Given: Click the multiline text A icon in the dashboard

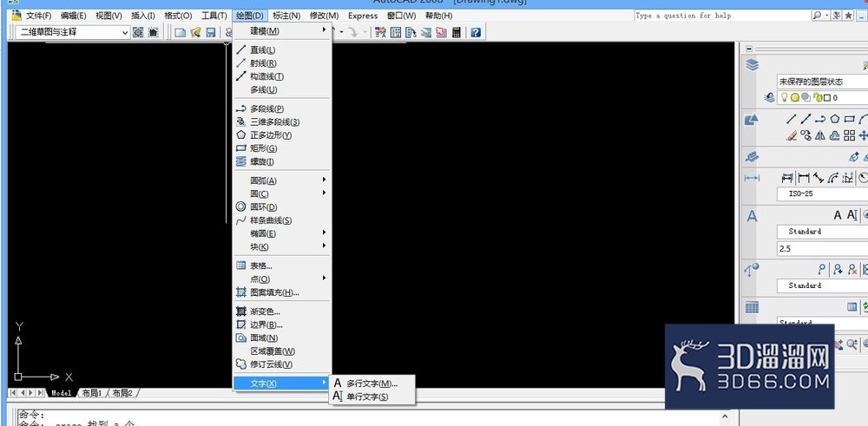Looking at the screenshot, I should [x=837, y=215].
